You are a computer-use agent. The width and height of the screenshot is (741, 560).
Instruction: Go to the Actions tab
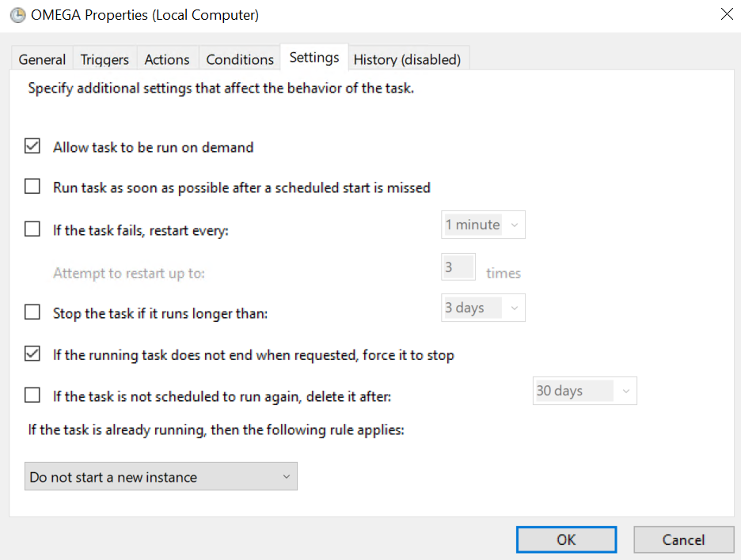(167, 59)
